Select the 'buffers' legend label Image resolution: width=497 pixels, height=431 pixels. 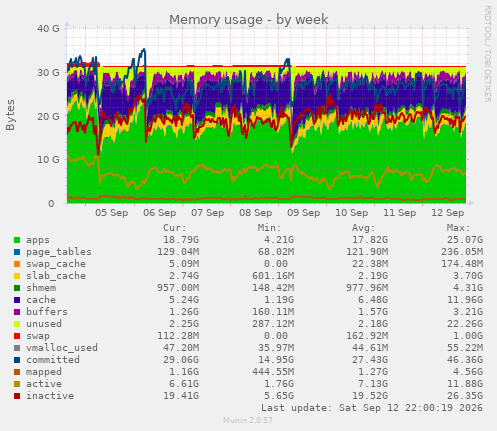[x=47, y=312]
